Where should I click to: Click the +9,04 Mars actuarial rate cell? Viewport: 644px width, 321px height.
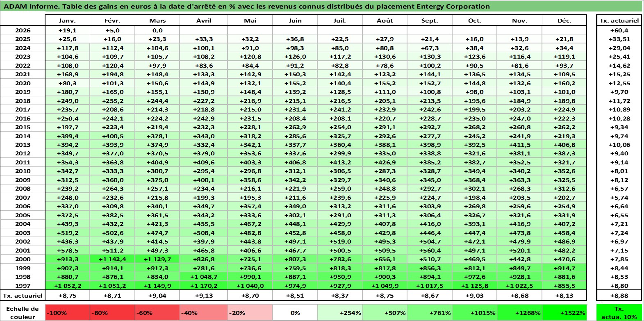coord(157,295)
